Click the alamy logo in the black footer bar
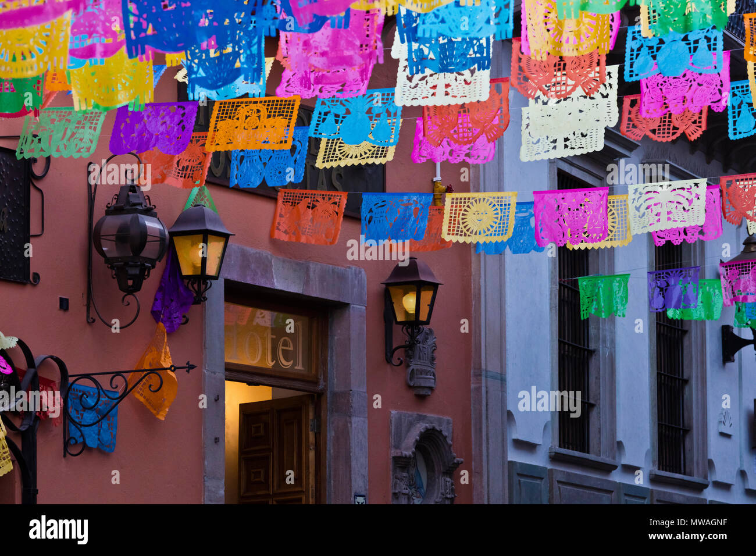Viewport: 756px width, 556px height. [58, 530]
